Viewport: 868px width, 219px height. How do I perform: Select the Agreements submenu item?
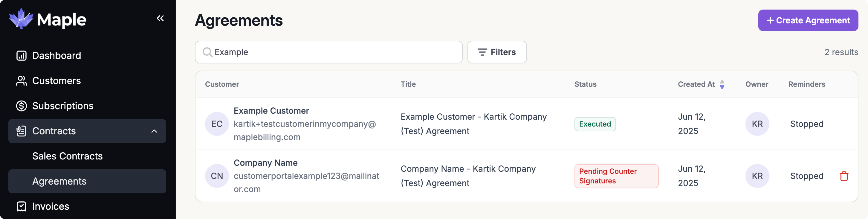point(59,181)
